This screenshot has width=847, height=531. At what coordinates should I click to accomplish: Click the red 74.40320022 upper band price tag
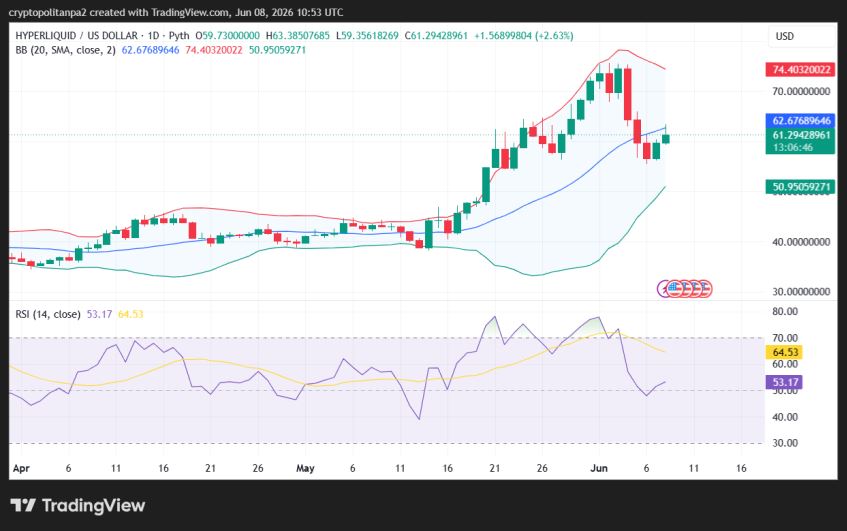click(x=801, y=70)
